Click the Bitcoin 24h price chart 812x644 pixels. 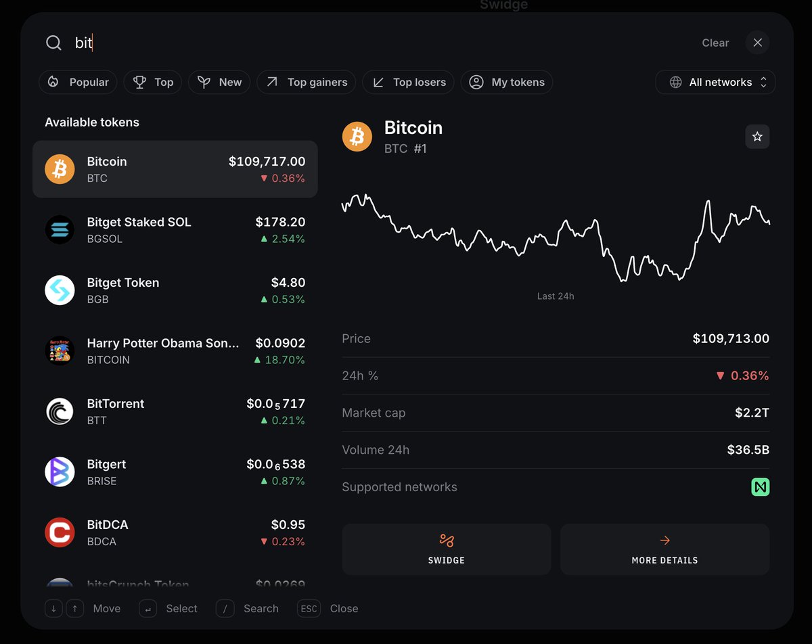coord(556,237)
